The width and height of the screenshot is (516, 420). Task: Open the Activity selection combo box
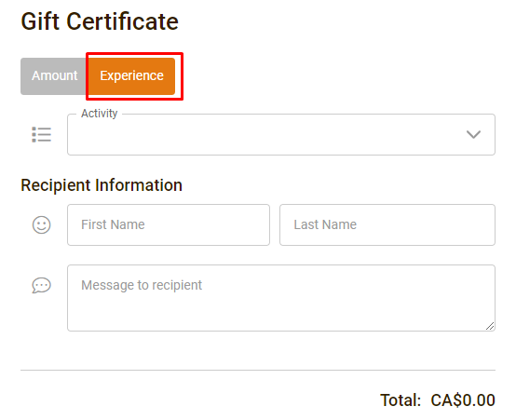pyautogui.click(x=281, y=135)
